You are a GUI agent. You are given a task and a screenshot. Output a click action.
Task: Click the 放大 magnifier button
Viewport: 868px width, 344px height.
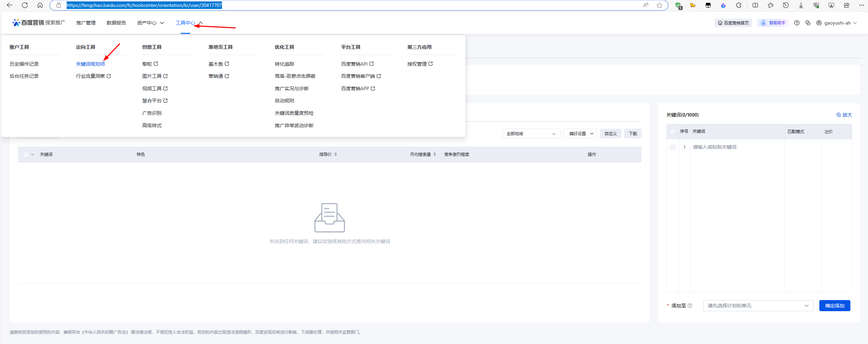click(x=844, y=115)
